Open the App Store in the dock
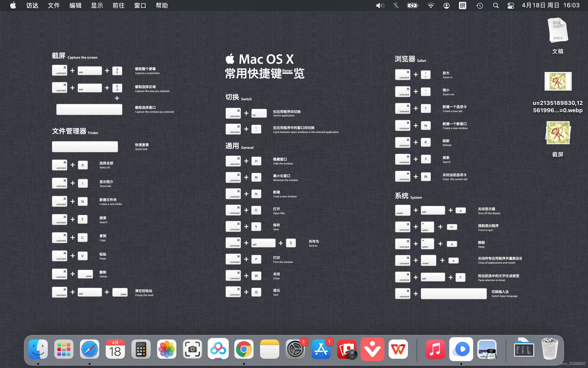 (321, 349)
